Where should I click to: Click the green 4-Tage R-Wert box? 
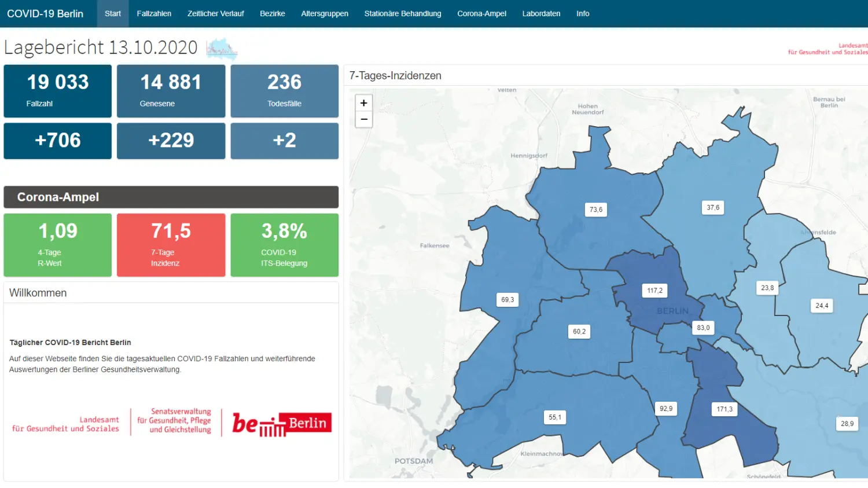tap(58, 245)
